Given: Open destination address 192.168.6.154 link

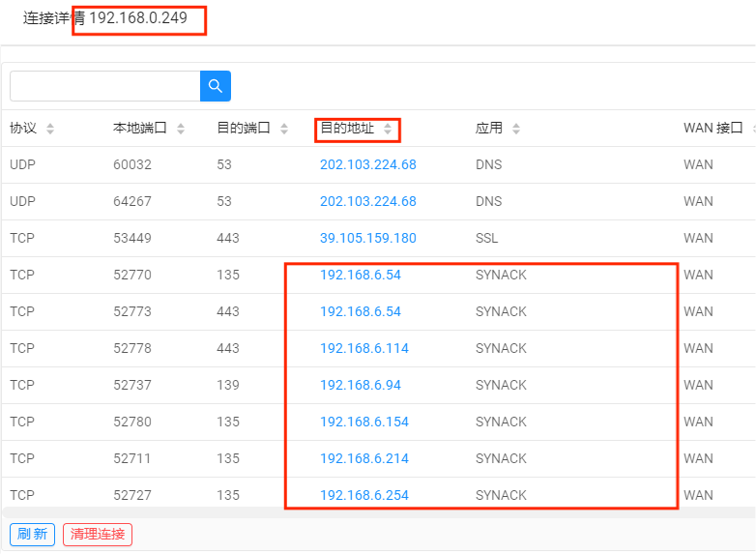Looking at the screenshot, I should [363, 422].
